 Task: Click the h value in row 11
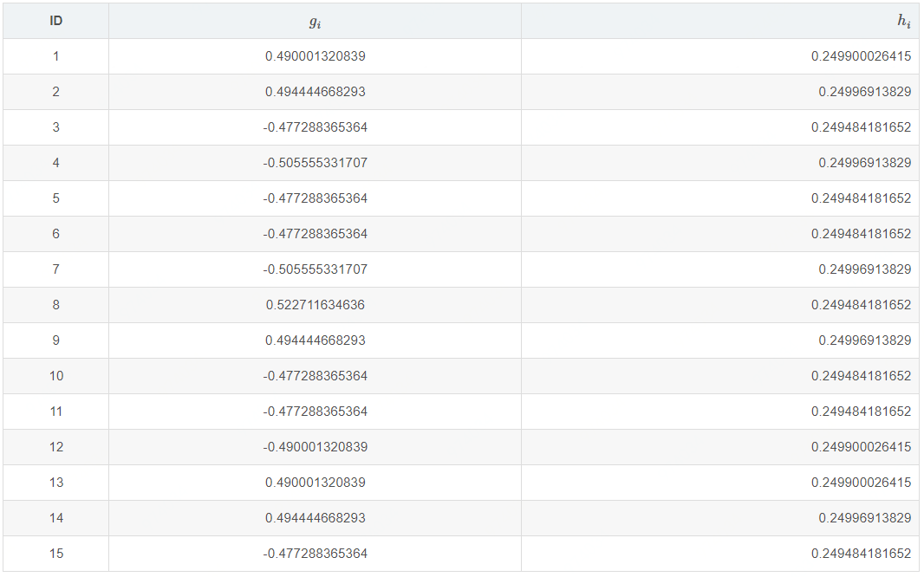861,412
